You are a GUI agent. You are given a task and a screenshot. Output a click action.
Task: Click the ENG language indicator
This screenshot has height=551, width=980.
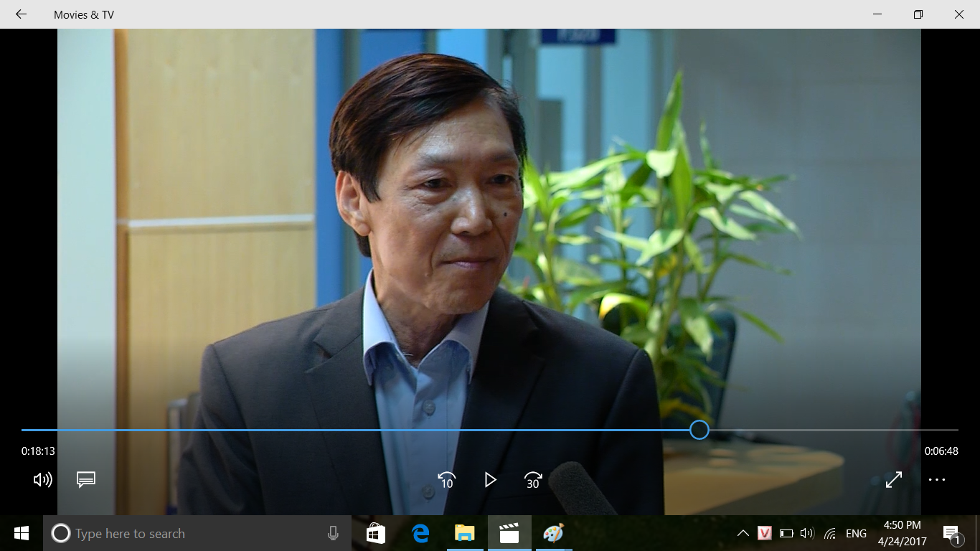856,533
